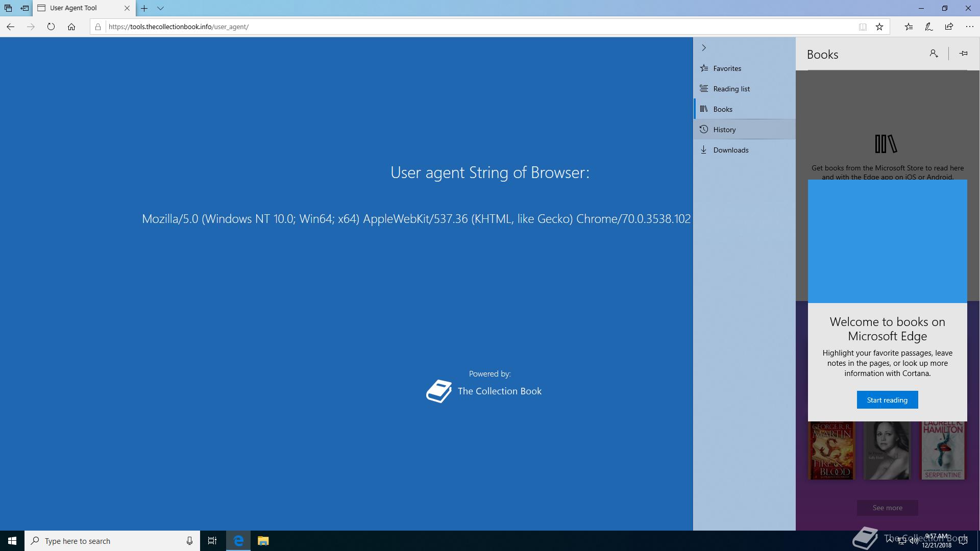Open the Windows Start menu

point(12,541)
